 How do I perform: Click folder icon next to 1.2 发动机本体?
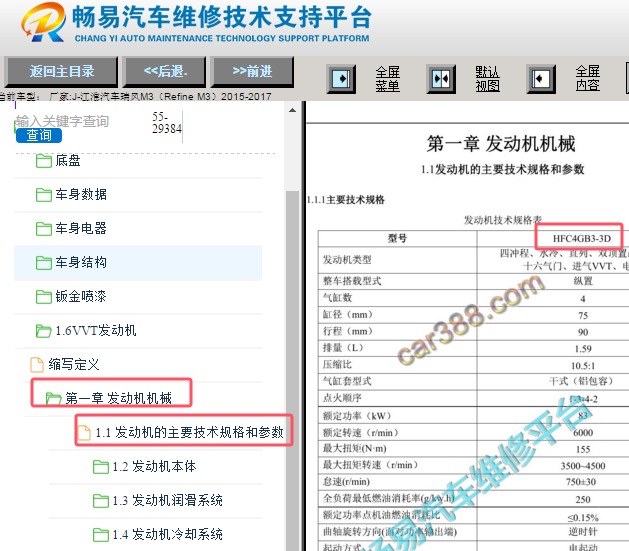pos(101,467)
